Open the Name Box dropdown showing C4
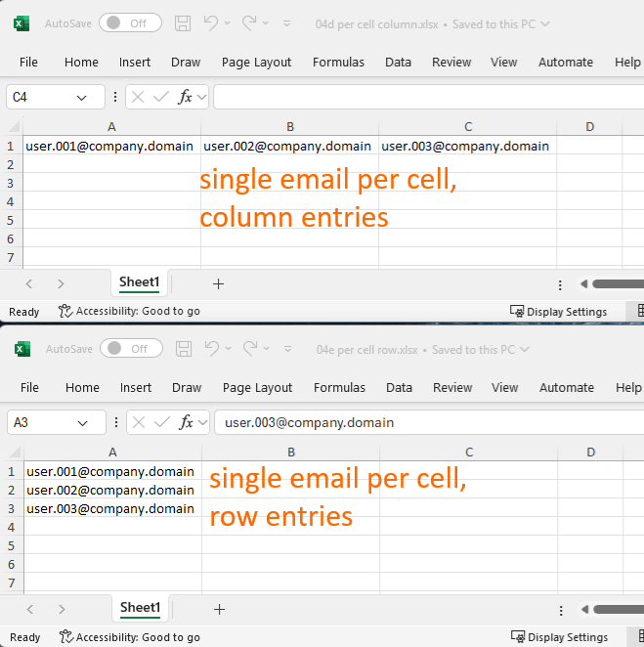This screenshot has width=644, height=647. 82,98
